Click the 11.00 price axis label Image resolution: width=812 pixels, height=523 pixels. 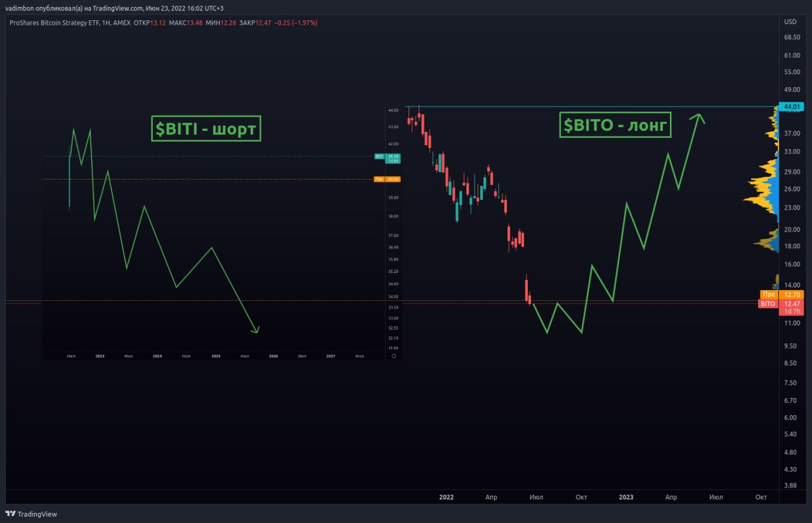793,323
